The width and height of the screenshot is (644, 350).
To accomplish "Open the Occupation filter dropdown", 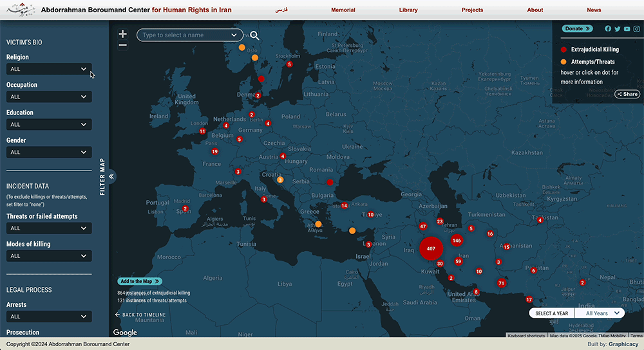I will click(49, 97).
